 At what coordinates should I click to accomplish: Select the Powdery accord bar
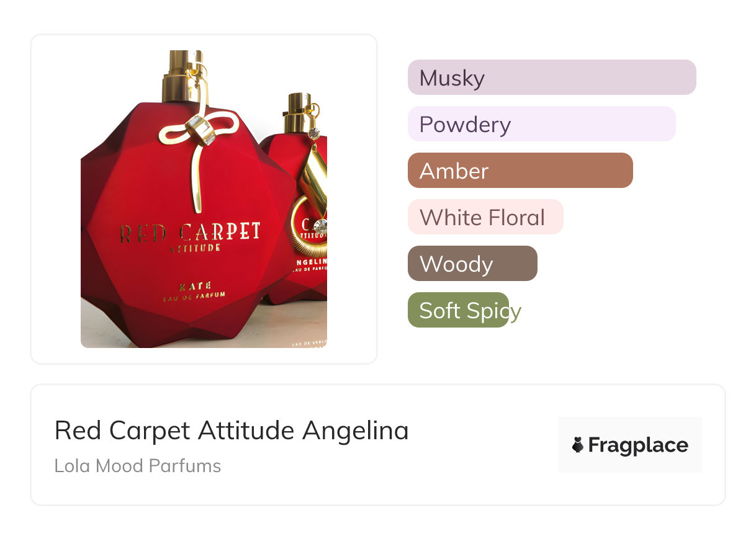541,124
